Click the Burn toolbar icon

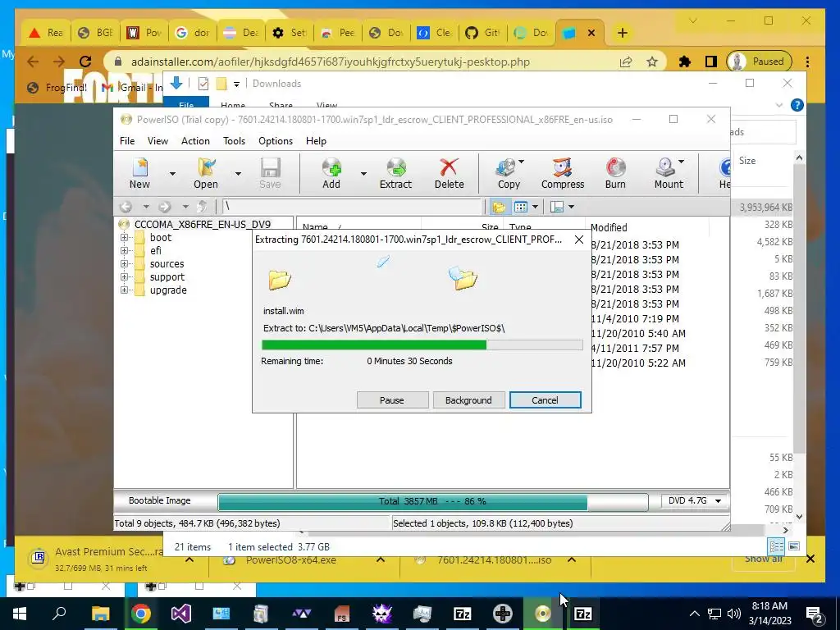point(615,173)
